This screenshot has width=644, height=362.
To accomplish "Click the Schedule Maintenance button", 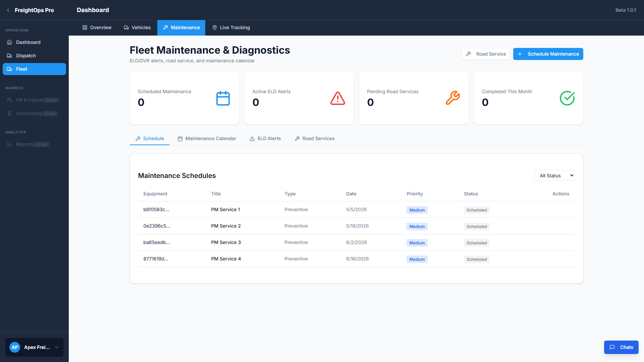I will coord(548,54).
